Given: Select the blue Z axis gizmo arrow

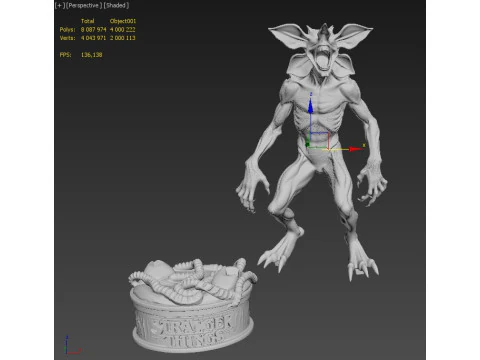Looking at the screenshot, I should pos(311,106).
